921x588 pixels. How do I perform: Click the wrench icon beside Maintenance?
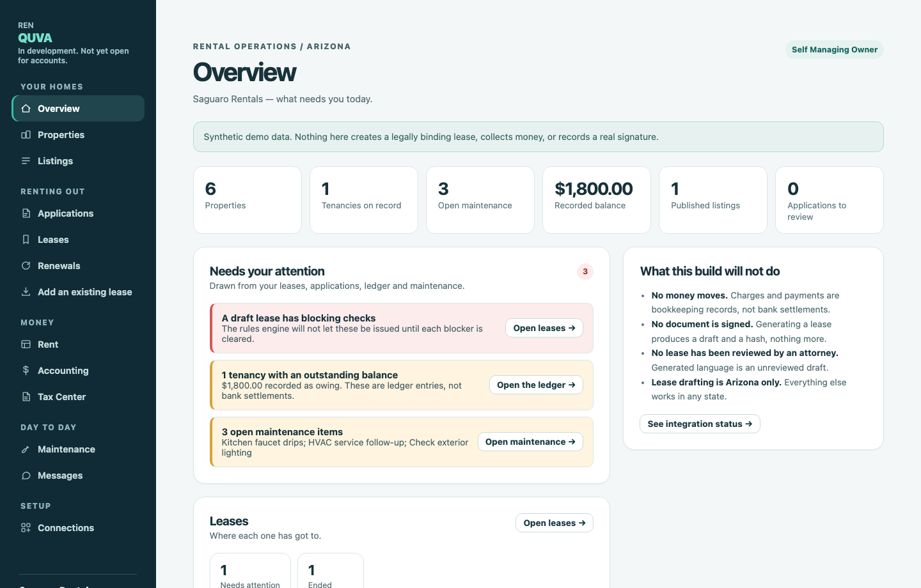tap(26, 449)
